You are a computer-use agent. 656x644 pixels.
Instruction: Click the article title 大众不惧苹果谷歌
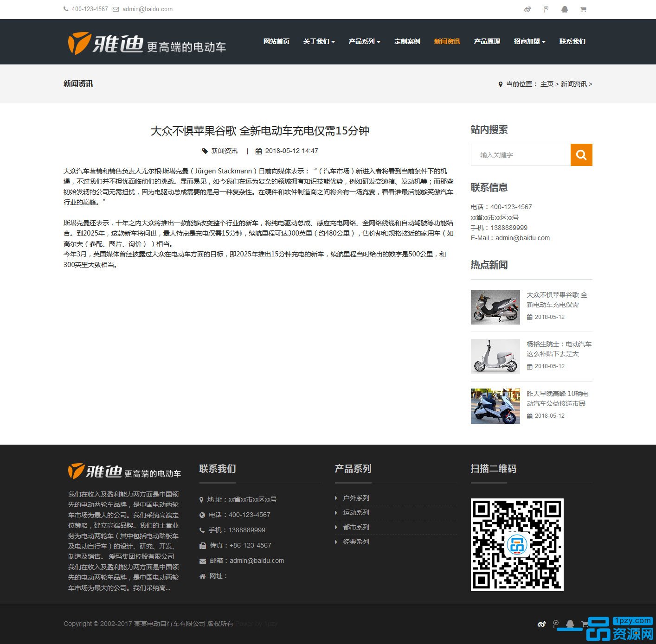pyautogui.click(x=260, y=131)
